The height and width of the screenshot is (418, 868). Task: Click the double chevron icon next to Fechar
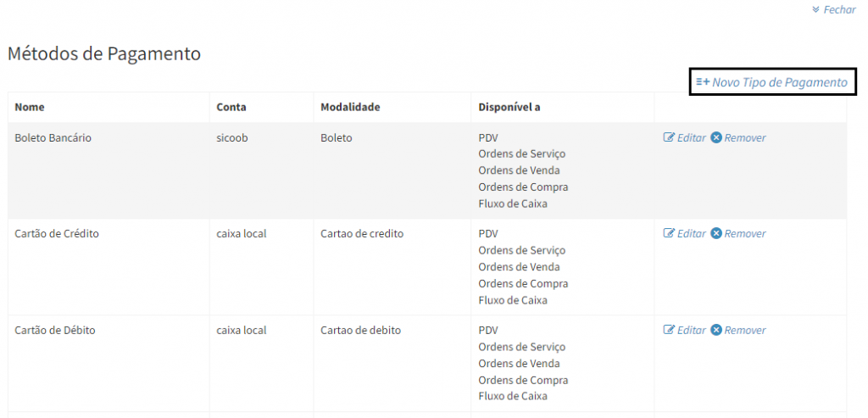[x=815, y=9]
